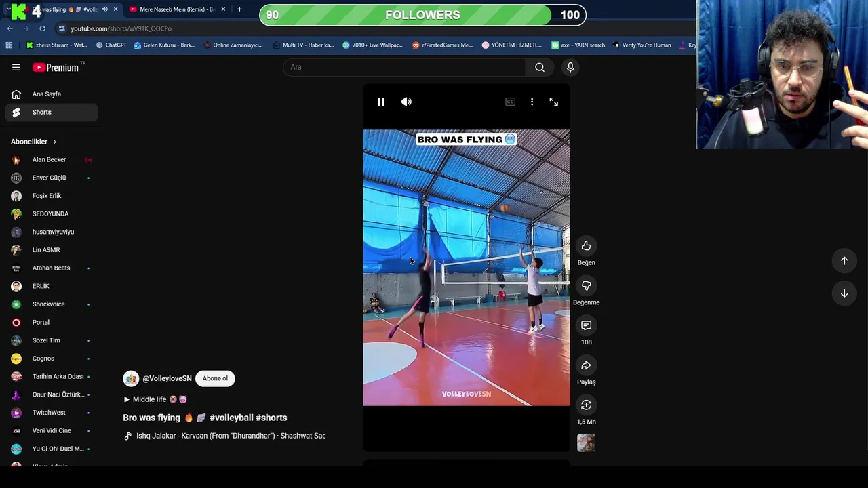Viewport: 868px width, 488px height.
Task: Reload the current page
Action: click(42, 28)
